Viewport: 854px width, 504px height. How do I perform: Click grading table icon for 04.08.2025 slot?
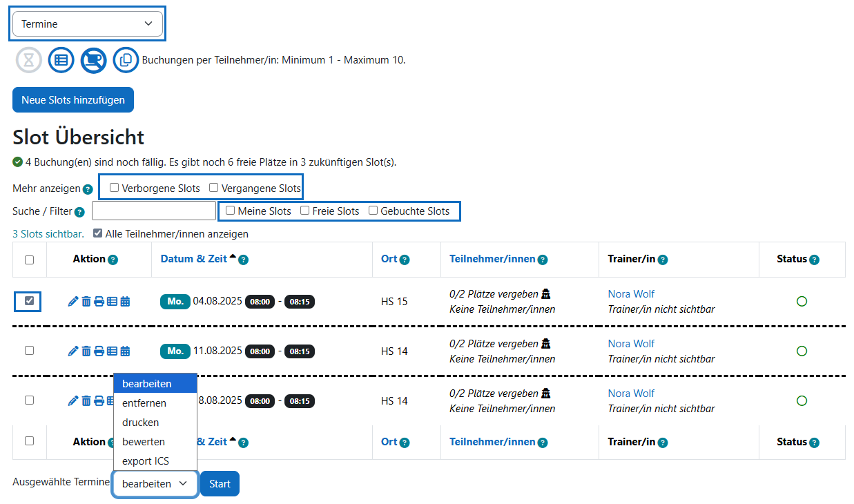pos(112,302)
